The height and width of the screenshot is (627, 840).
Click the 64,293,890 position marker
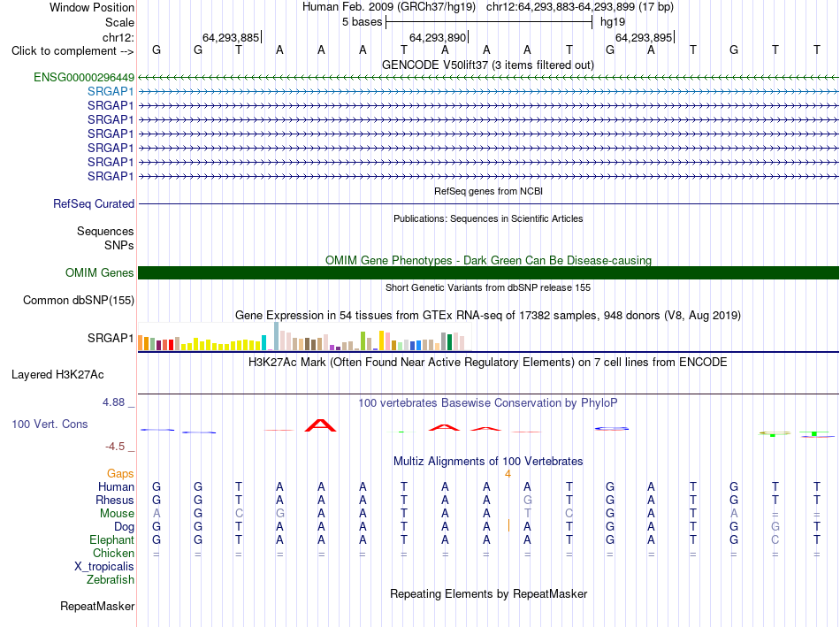(438, 37)
